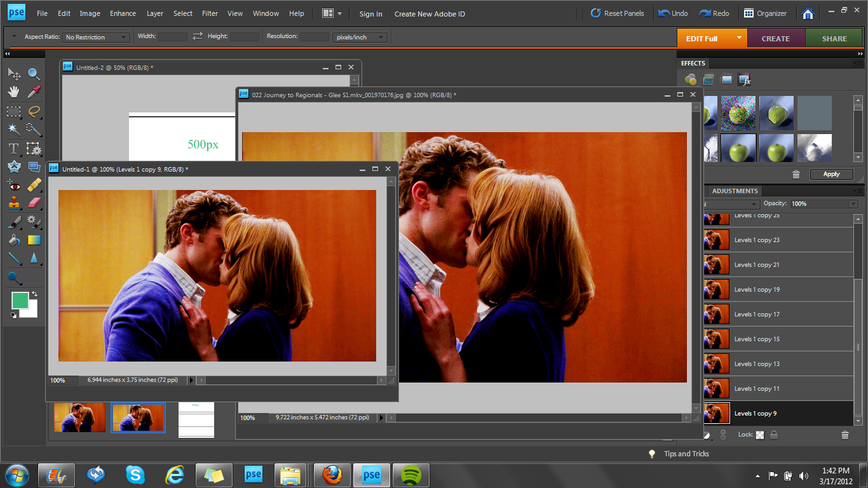The height and width of the screenshot is (488, 868).
Task: Open the tool options preset arrow
Action: tap(14, 37)
